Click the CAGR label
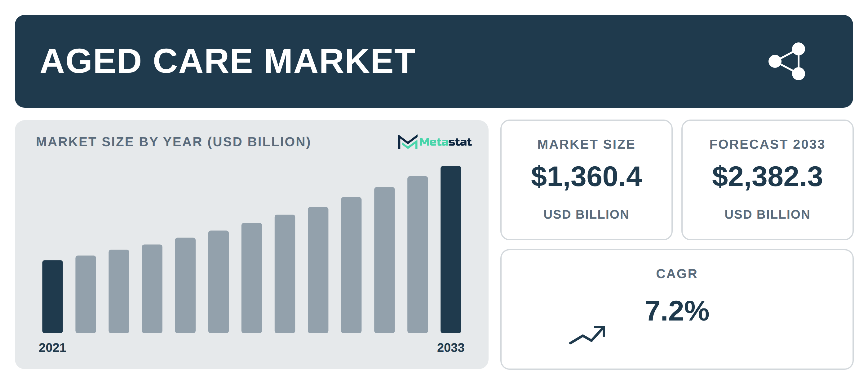This screenshot has width=868, height=384. coord(677,274)
